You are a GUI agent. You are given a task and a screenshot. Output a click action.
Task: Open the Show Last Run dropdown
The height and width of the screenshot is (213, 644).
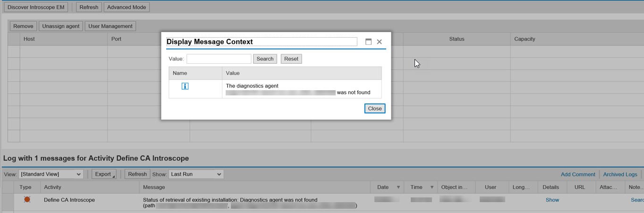tap(196, 174)
